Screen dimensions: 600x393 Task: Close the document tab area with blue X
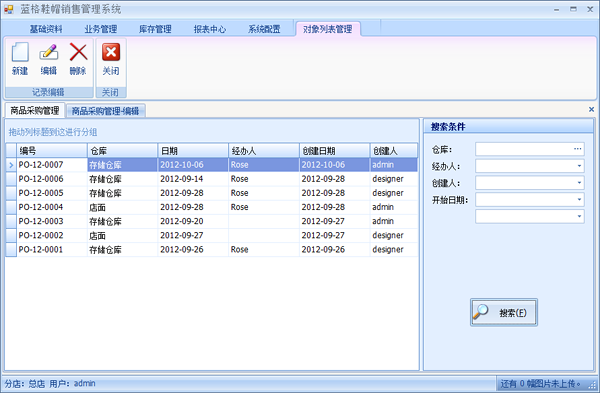(591, 109)
